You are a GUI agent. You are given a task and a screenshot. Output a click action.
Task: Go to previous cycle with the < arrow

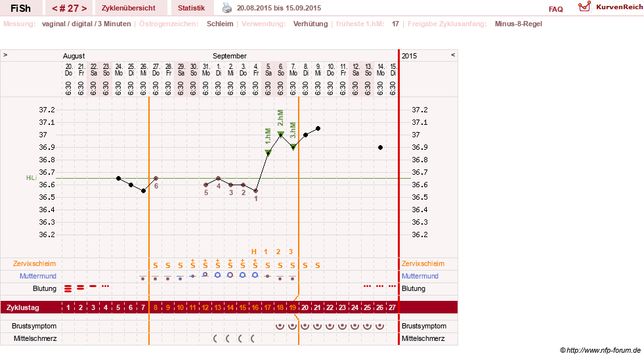tap(54, 9)
